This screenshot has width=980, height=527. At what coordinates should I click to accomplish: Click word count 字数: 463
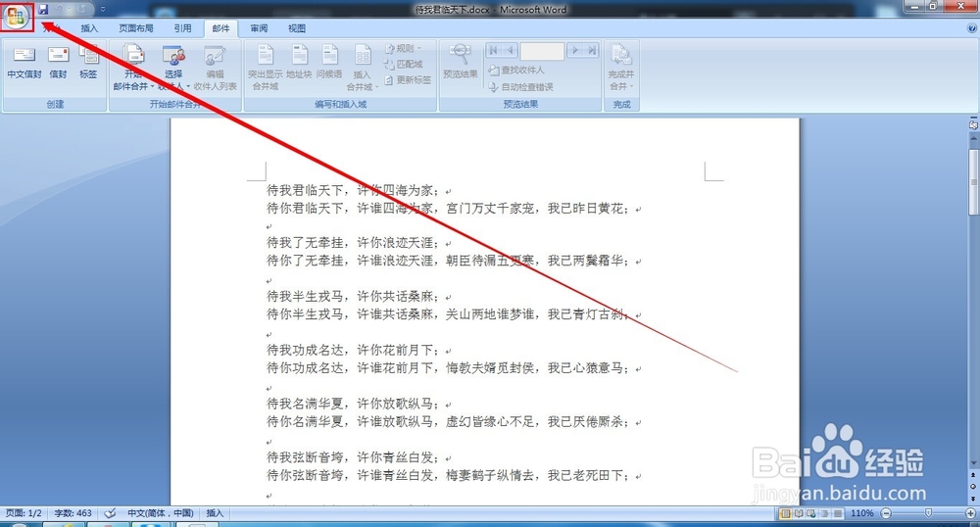[73, 513]
